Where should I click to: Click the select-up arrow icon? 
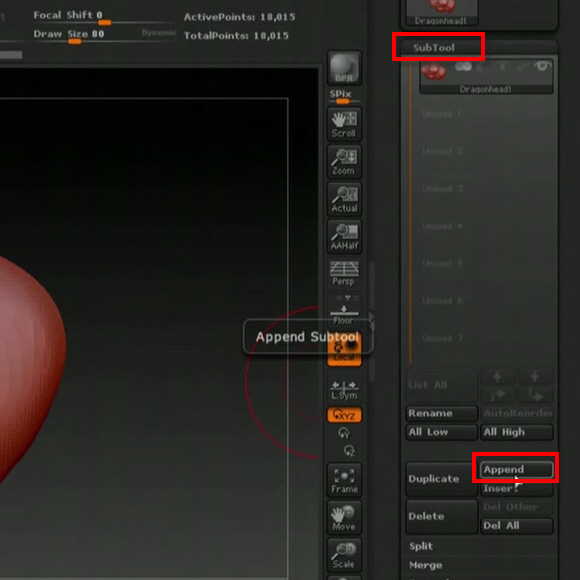pyautogui.click(x=498, y=377)
